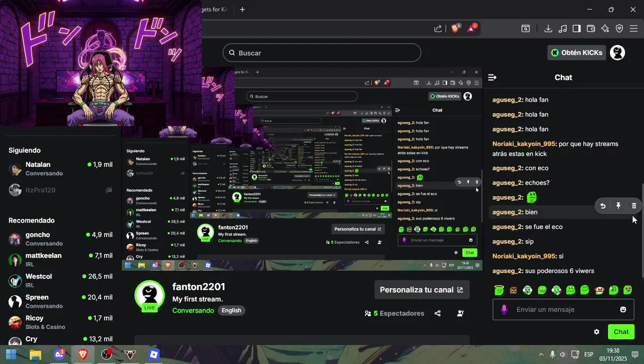The width and height of the screenshot is (644, 364).
Task: Open the Leo AI sparkle icon
Action: (605, 29)
